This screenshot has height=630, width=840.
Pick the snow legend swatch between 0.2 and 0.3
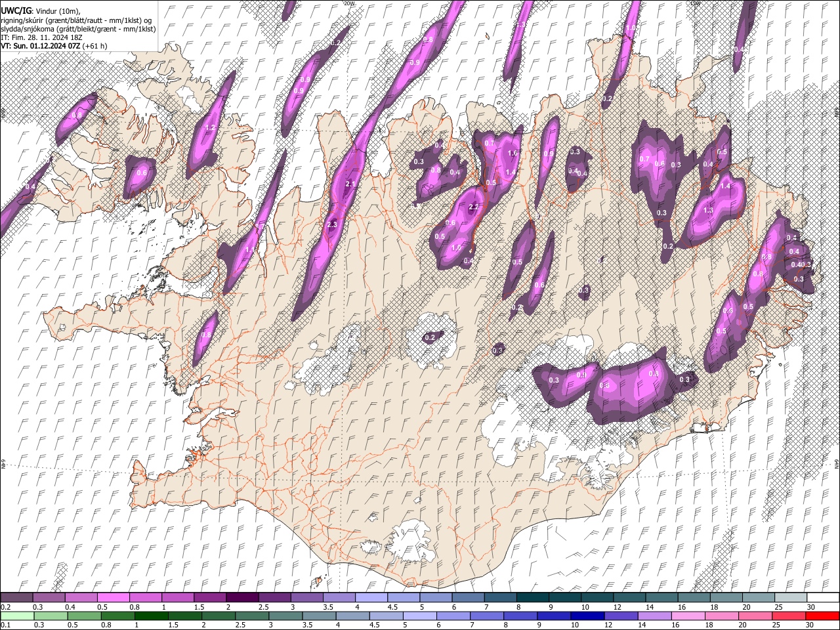16,597
